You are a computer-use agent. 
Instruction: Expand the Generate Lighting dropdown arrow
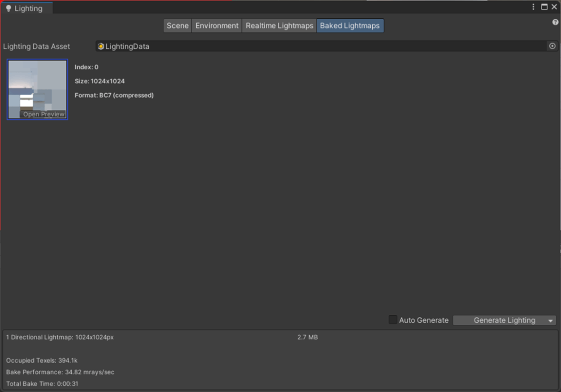(551, 321)
